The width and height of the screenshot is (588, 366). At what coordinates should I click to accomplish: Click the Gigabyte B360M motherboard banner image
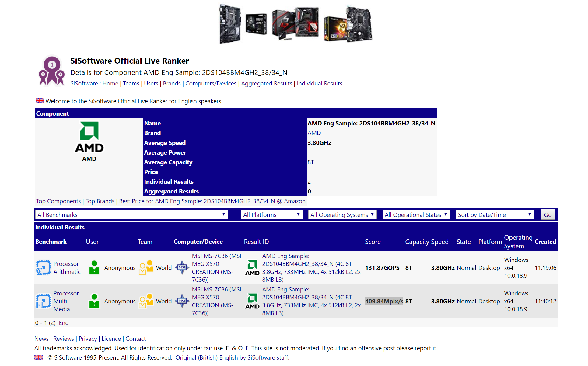[348, 24]
